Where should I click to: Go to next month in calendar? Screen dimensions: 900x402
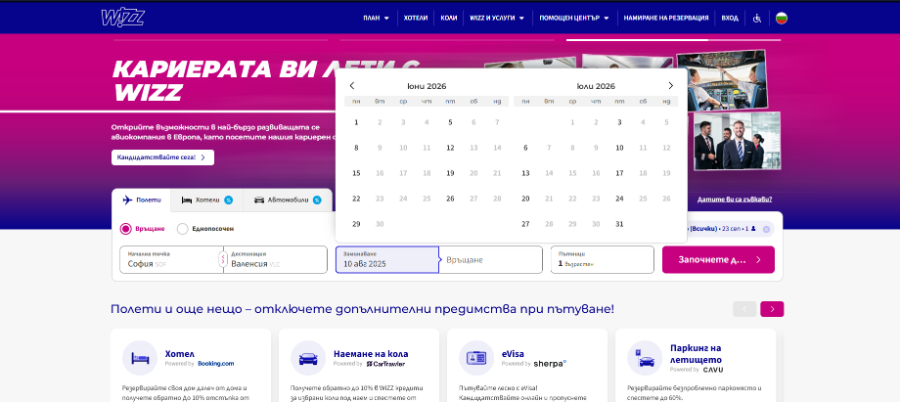click(670, 86)
